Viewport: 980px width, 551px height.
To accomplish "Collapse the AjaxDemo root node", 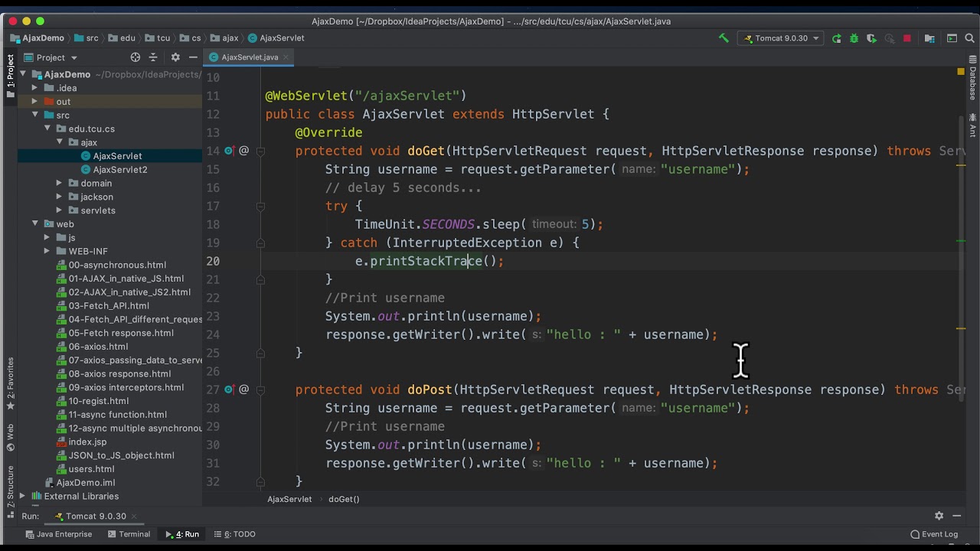I will 22,74.
